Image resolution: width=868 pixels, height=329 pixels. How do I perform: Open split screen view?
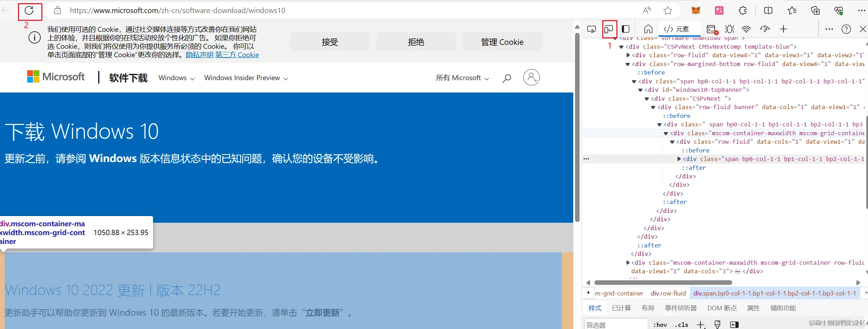(768, 11)
